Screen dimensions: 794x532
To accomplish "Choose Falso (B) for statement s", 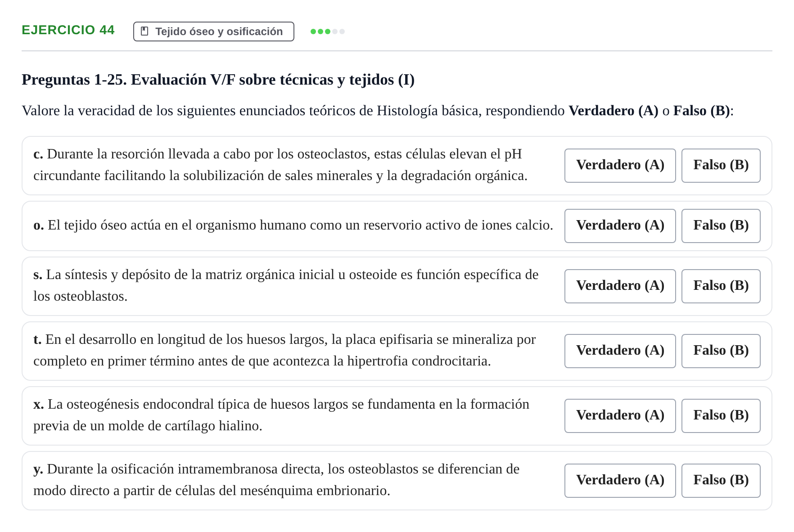I will (721, 286).
